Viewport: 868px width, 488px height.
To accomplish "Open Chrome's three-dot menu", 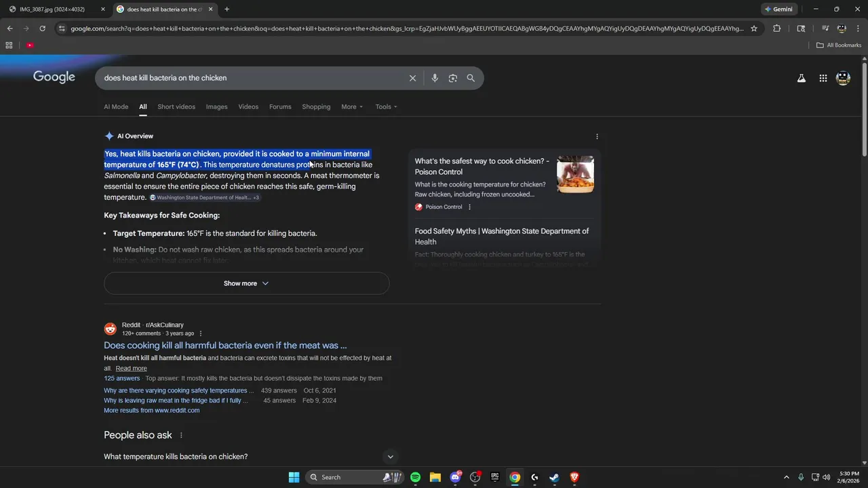I will [x=858, y=28].
